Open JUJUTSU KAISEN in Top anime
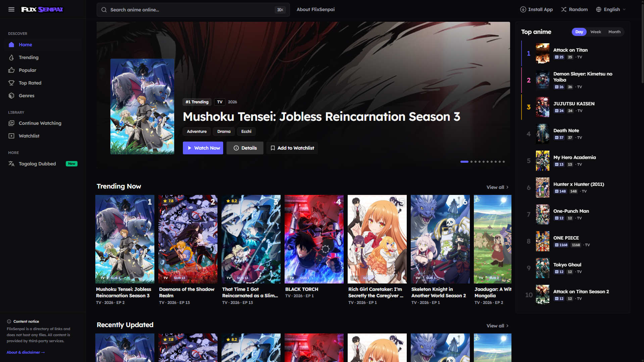 click(573, 107)
